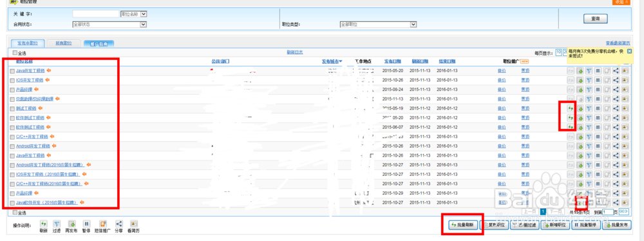Sort by the 职位名称 column header
Screen dimensions: 644x241
click(24, 61)
